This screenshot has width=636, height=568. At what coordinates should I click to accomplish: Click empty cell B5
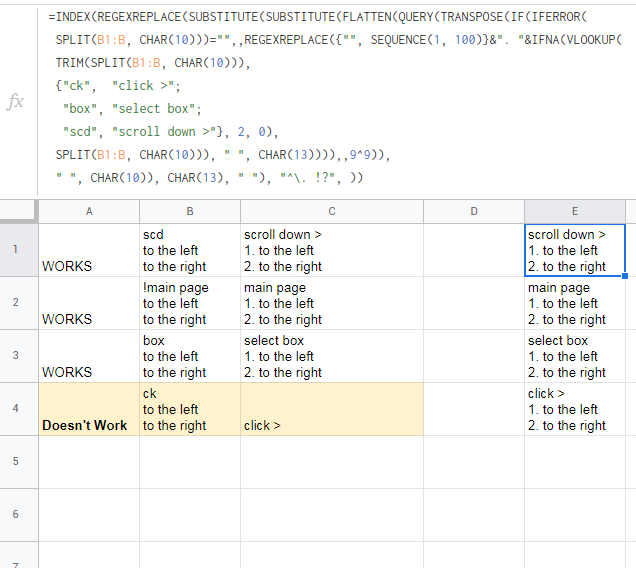point(190,462)
